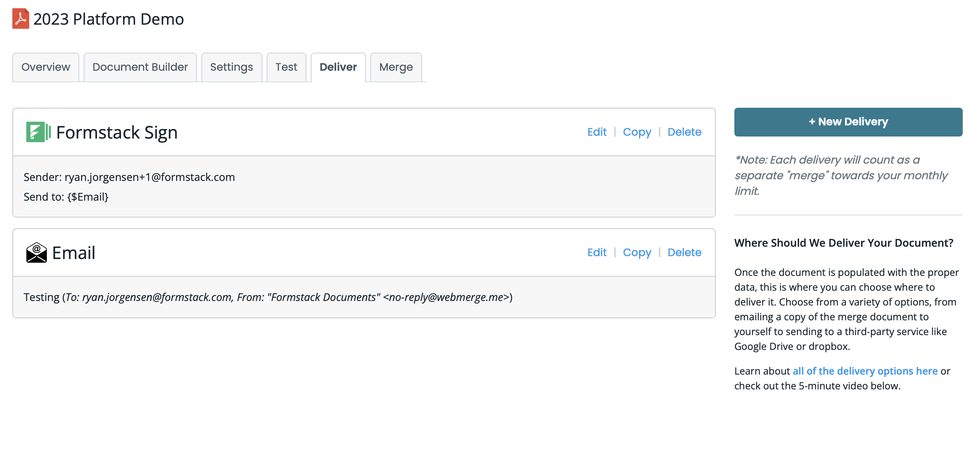Viewport: 980px width, 449px height.
Task: Delete the Formstack Sign delivery
Action: point(684,132)
